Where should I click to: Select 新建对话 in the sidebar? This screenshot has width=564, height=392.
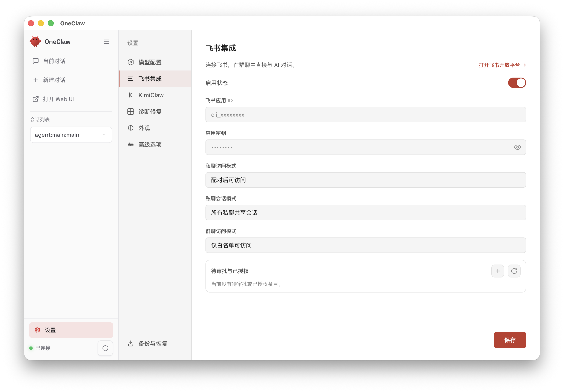pyautogui.click(x=54, y=80)
